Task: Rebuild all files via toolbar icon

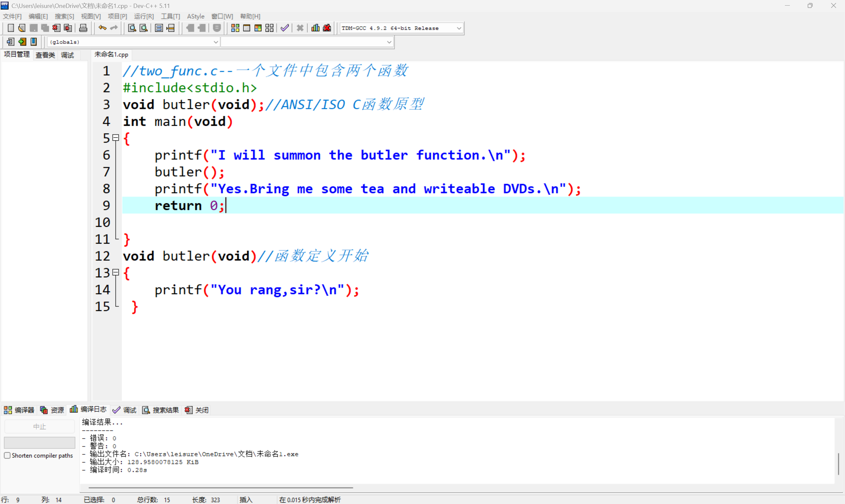Action: coord(269,28)
